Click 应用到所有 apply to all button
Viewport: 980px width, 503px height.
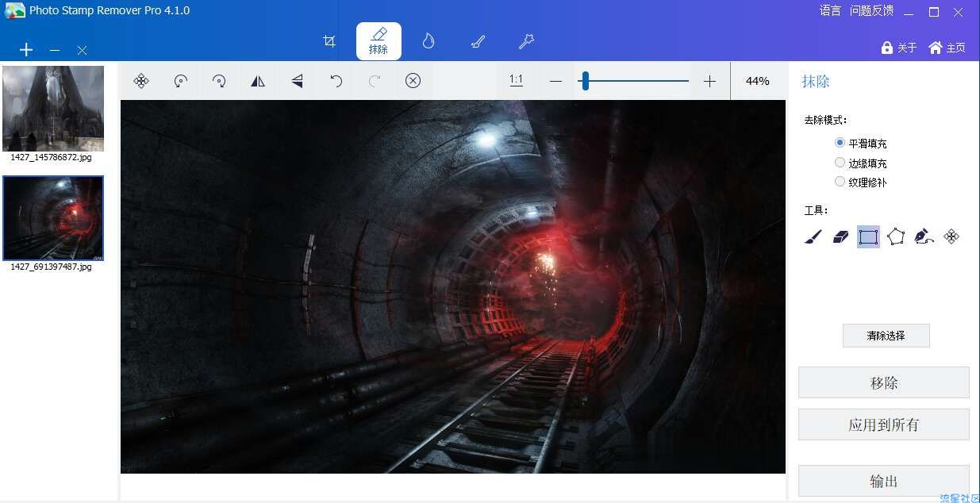coord(884,424)
